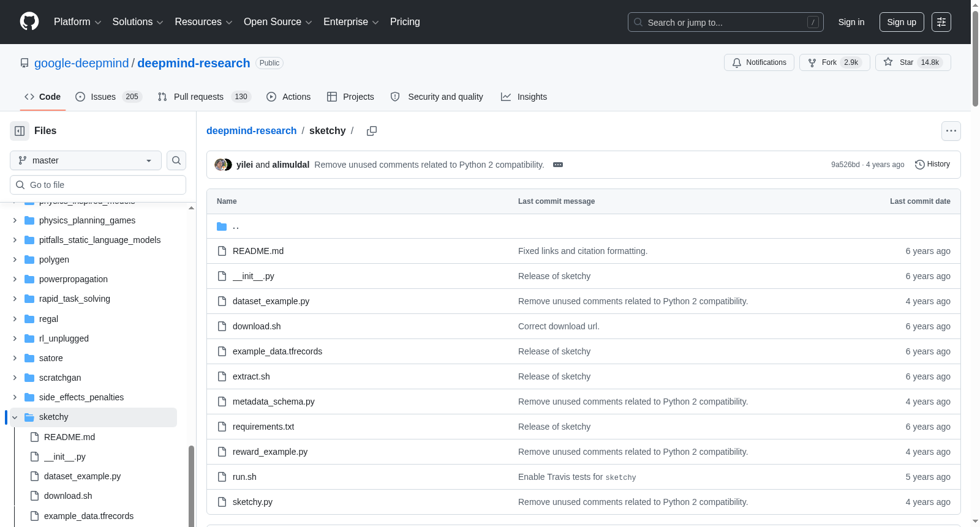The image size is (980, 527).
Task: Click the page vertical scrollbar
Action: click(x=975, y=58)
